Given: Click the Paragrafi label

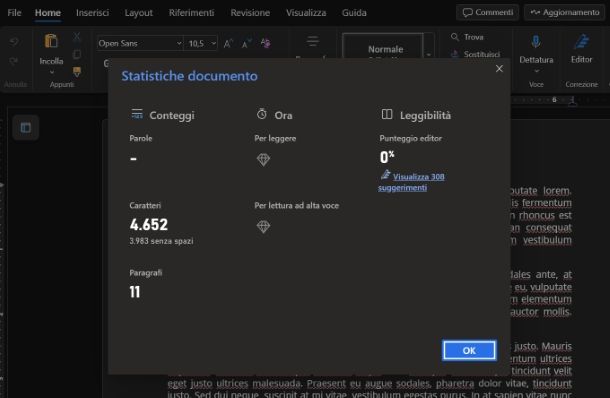Looking at the screenshot, I should pos(146,273).
